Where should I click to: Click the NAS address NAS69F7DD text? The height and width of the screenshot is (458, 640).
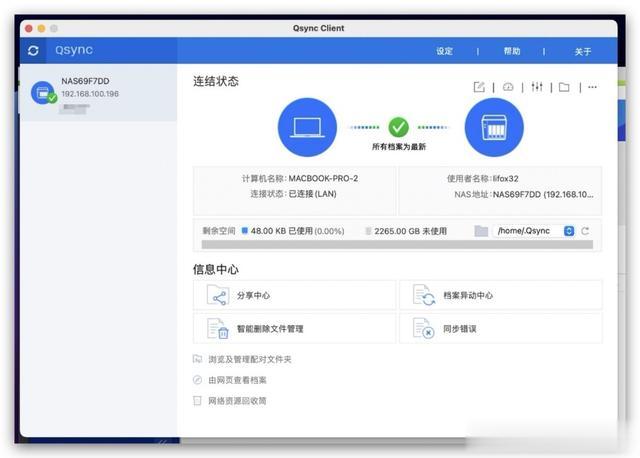[x=543, y=194]
